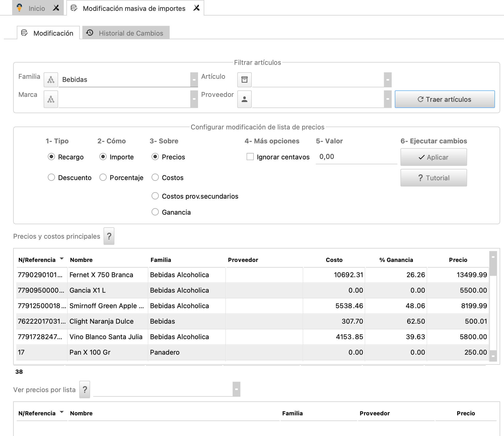Select the Fernet X 750 Branca row

point(253,275)
